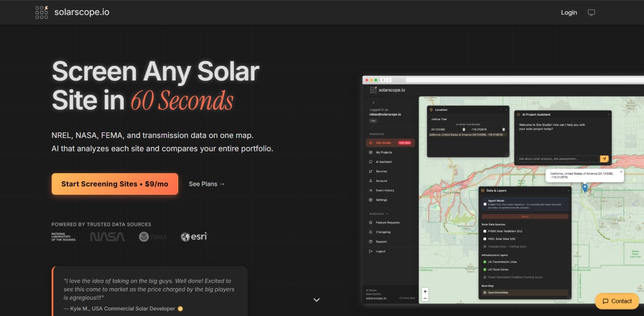Image resolution: width=644 pixels, height=316 pixels.
Task: Select the California, United States of America result row
Action: [468, 135]
